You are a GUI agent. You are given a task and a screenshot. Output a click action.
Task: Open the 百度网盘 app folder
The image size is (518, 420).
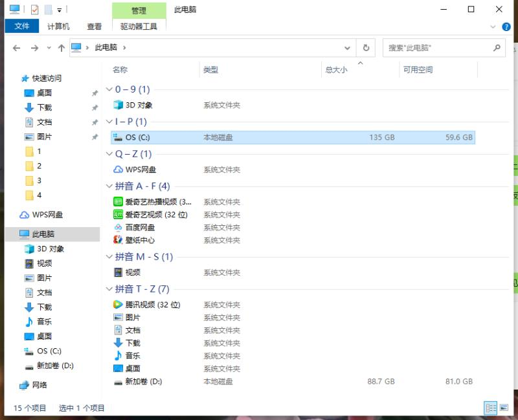pos(139,228)
